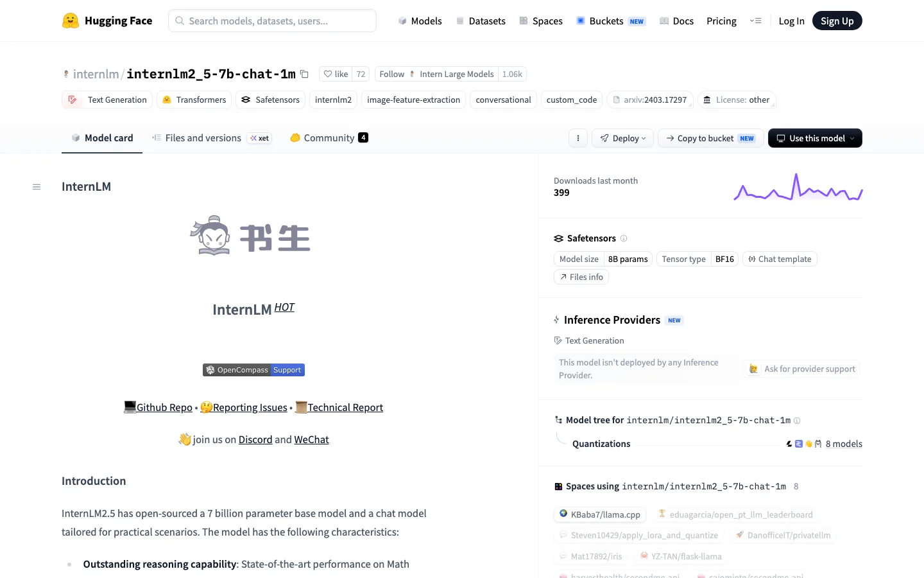Open the Github Repo link
The image size is (924, 578).
point(158,407)
